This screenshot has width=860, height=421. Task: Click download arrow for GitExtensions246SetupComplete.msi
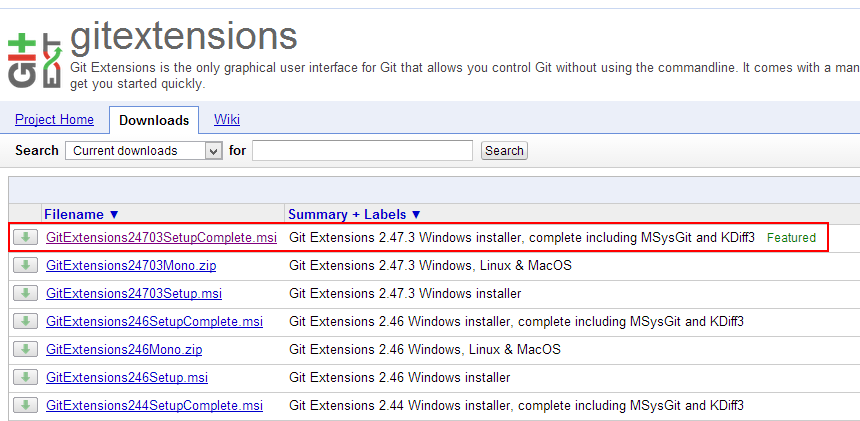[25, 321]
